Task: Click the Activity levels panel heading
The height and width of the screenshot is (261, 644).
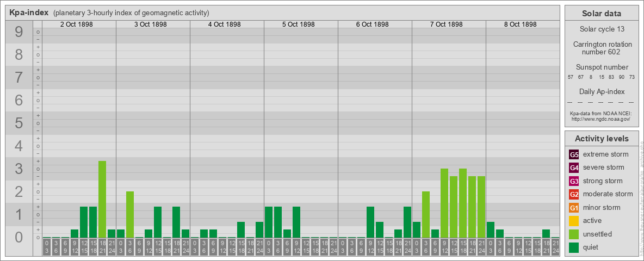Action: [601, 139]
